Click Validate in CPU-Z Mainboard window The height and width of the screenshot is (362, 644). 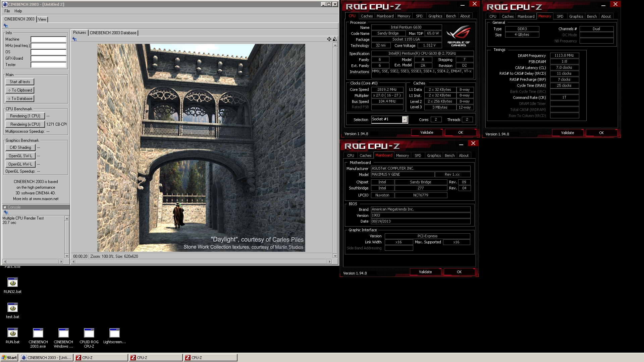coord(425,272)
